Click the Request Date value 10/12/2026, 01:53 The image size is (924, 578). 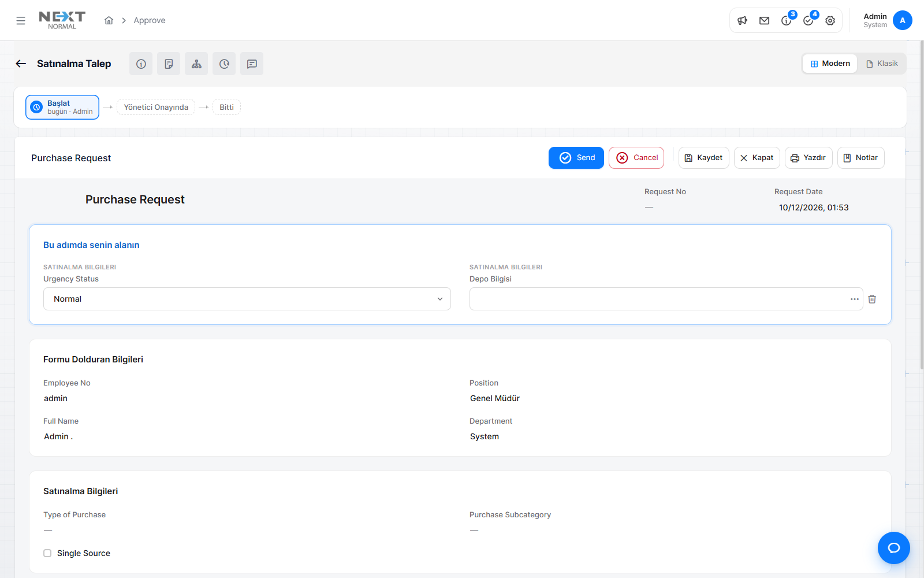814,208
